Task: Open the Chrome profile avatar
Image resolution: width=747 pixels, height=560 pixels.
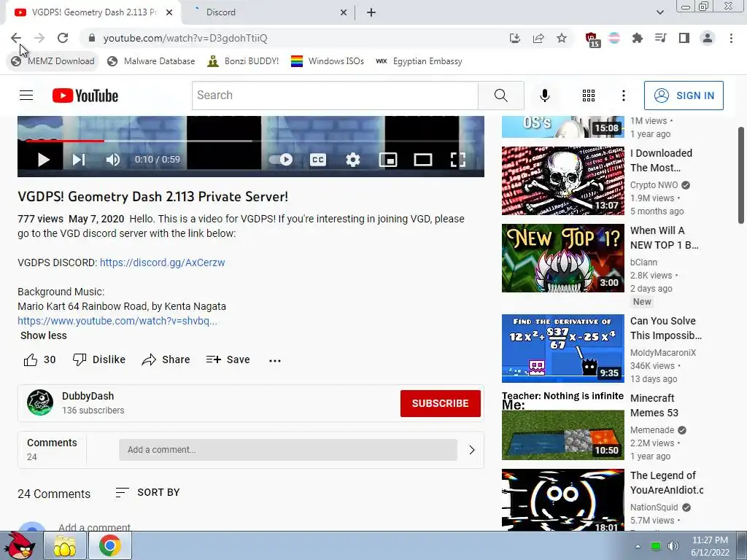Action: click(x=708, y=38)
